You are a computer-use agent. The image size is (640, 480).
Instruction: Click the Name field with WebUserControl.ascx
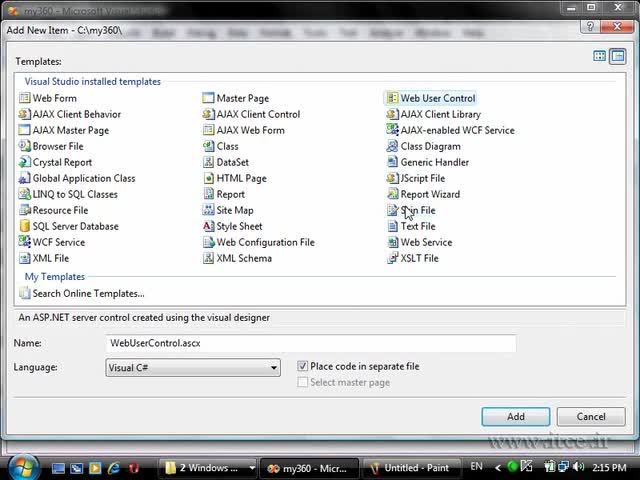pos(311,343)
